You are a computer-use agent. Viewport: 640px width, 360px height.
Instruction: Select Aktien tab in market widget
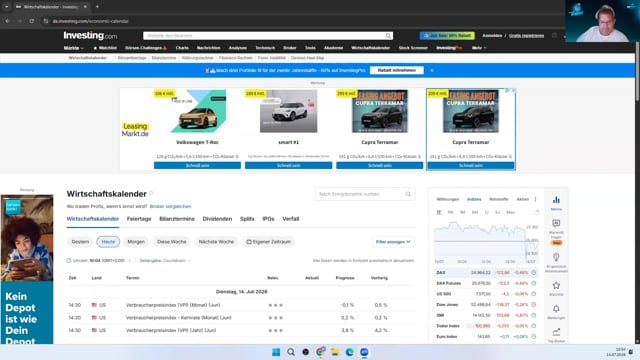pos(522,199)
